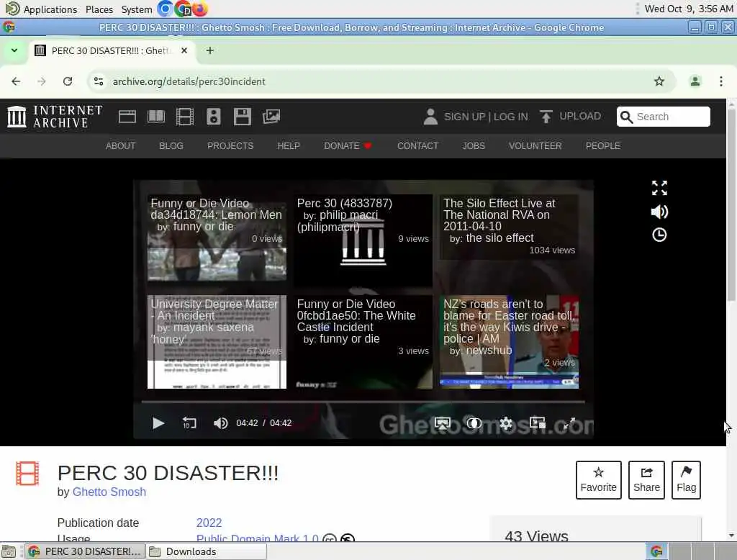Open the PEOPLE menu item
737x560 pixels.
[x=603, y=146]
